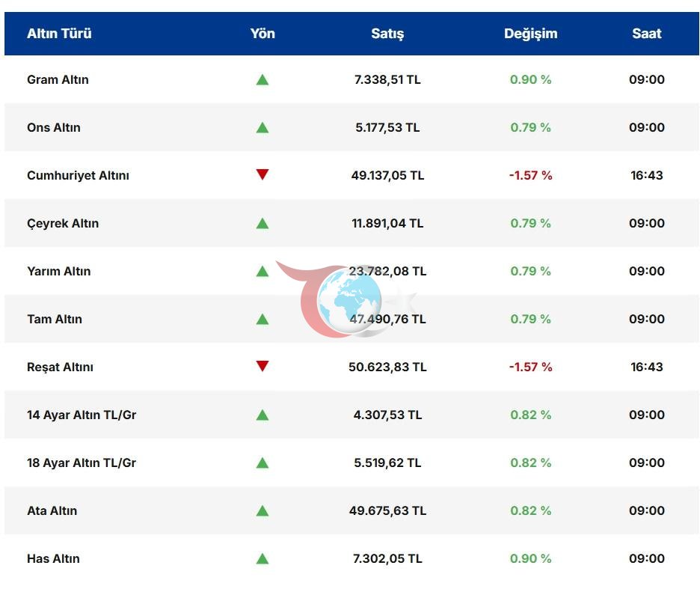The height and width of the screenshot is (604, 700).
Task: Open the 18 Ayar Altın TL/Gr label
Action: [x=82, y=463]
